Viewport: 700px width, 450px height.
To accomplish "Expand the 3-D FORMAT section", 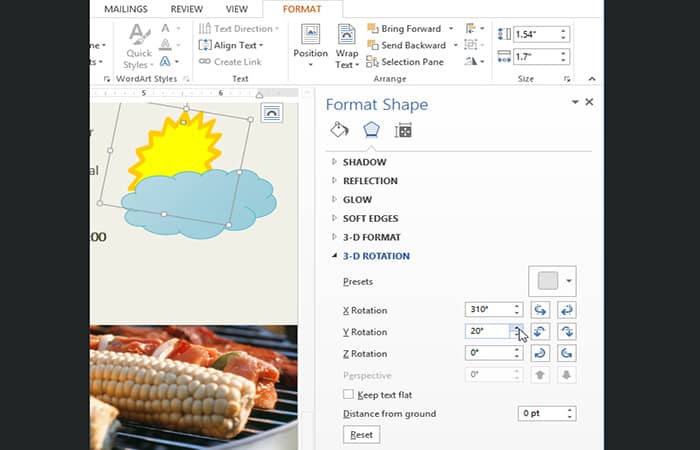I will point(371,237).
